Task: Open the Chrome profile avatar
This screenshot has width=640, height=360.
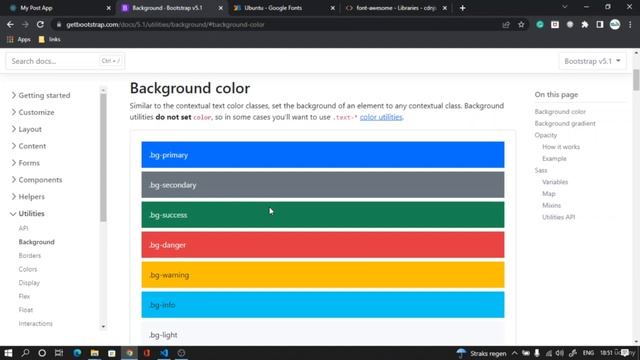Action: (x=615, y=24)
